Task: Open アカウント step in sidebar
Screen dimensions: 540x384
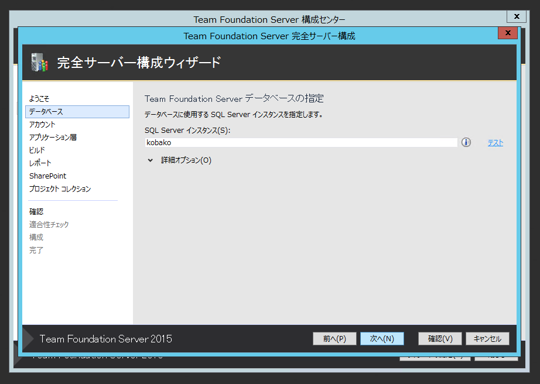Action: [x=42, y=124]
